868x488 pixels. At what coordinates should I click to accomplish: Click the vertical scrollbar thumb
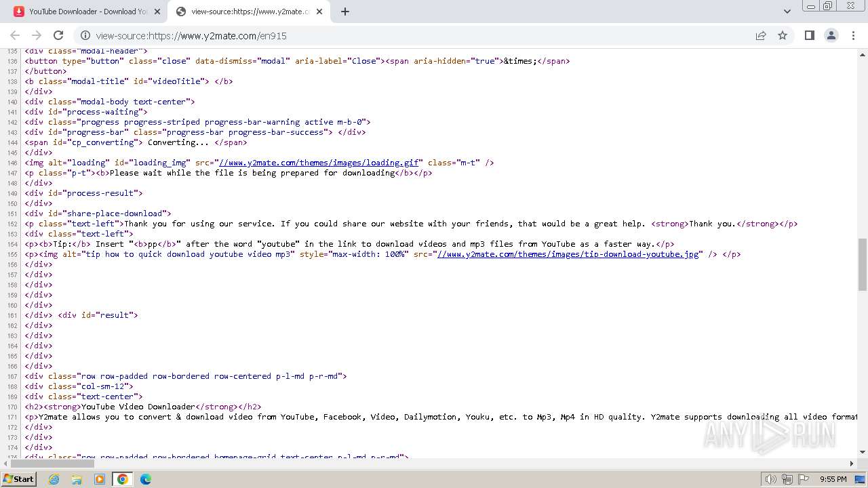pos(863,264)
